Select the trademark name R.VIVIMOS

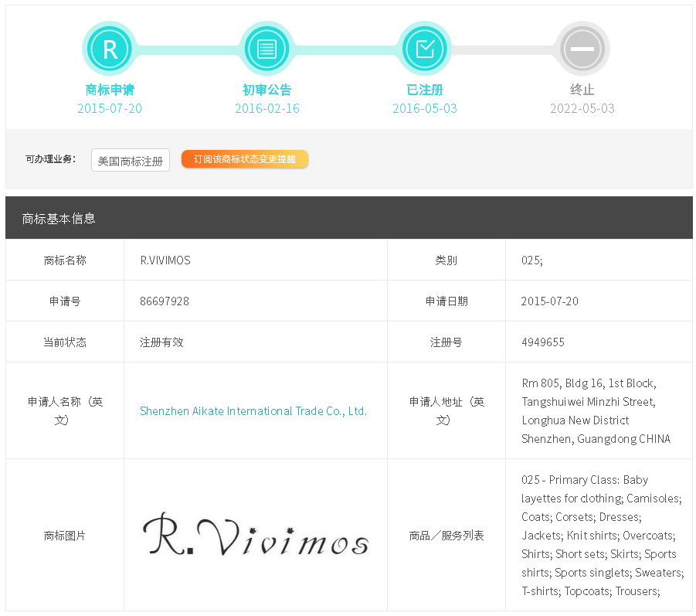(x=165, y=260)
